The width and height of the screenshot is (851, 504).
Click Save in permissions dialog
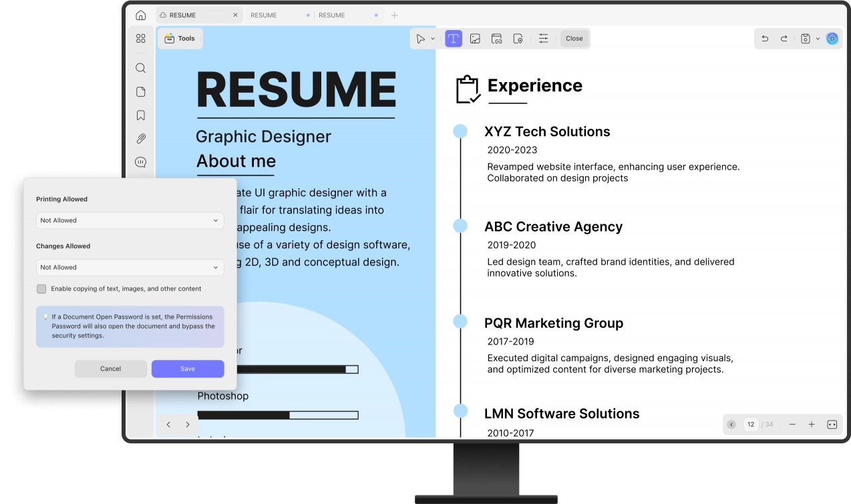click(188, 368)
